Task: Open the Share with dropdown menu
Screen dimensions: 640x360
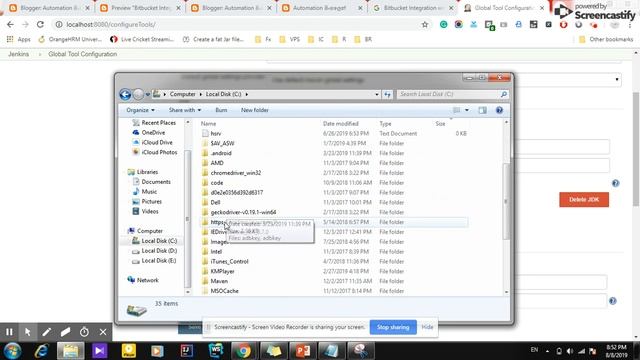Action: click(x=185, y=110)
